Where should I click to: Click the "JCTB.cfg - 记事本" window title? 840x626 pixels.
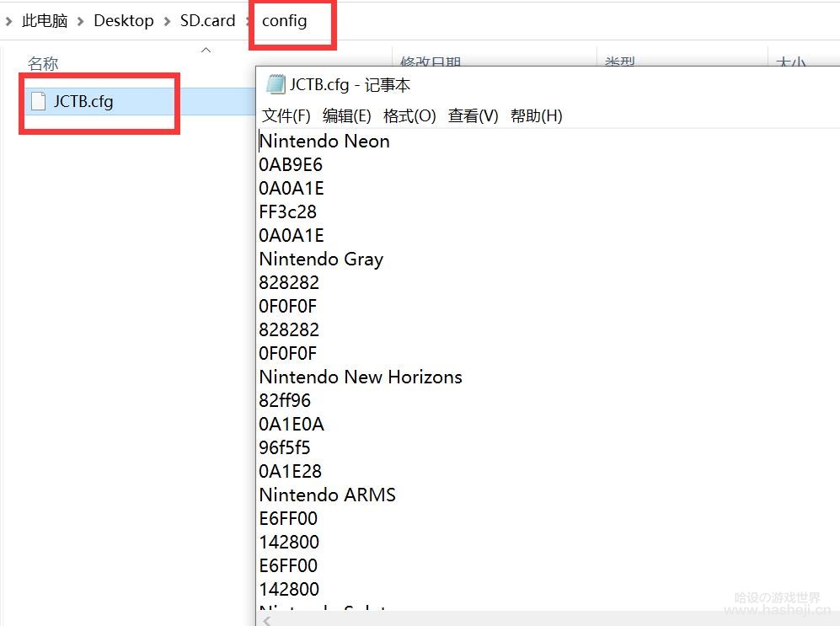350,84
